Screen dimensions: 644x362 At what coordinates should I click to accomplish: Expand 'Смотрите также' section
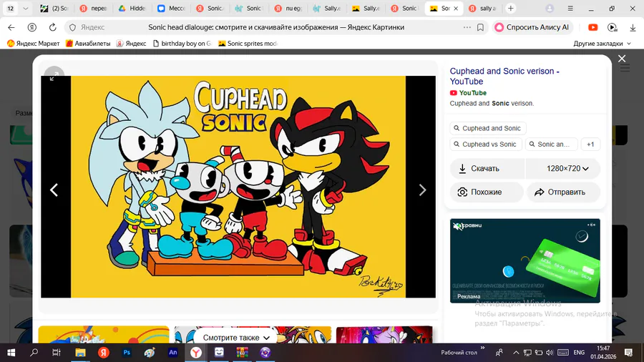[x=236, y=338]
